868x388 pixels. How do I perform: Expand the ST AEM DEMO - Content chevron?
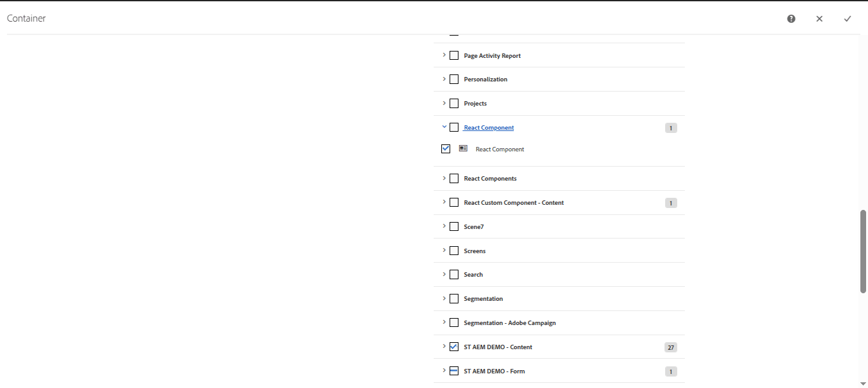tap(444, 346)
